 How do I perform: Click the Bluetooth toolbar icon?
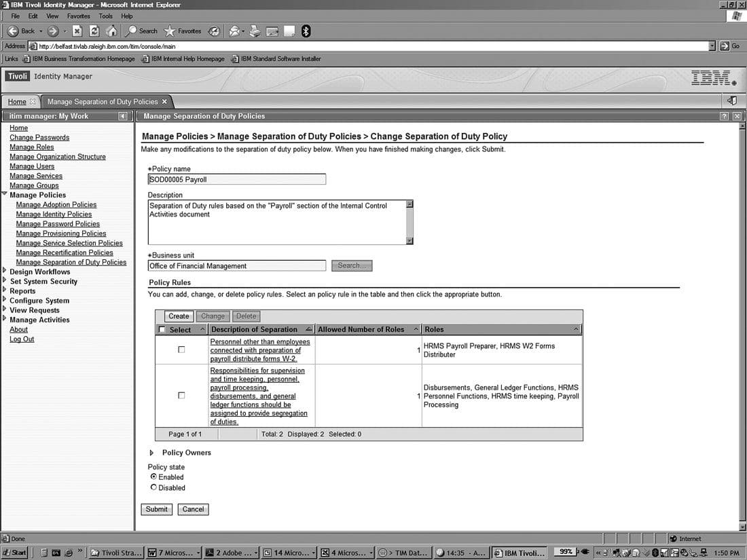point(306,31)
